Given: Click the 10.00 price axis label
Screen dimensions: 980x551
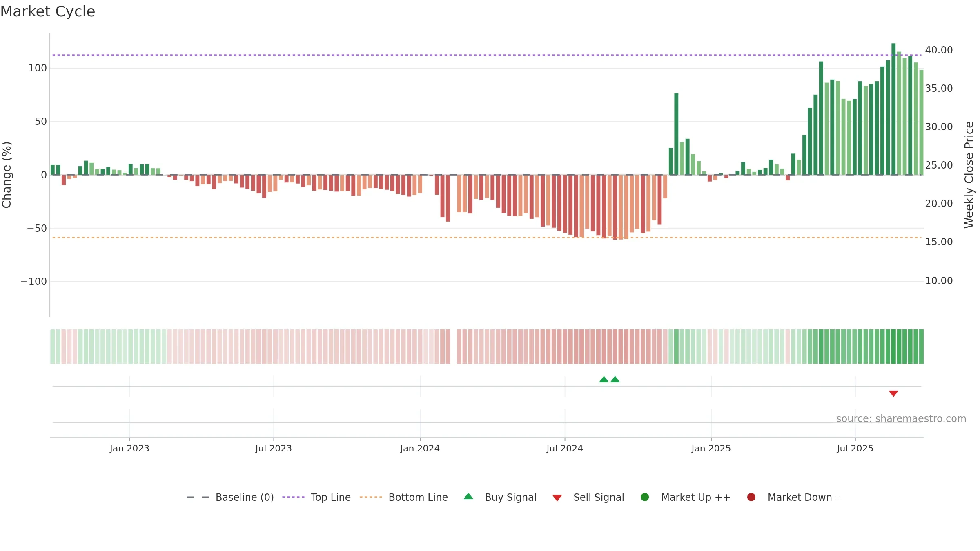Looking at the screenshot, I should coord(939,281).
